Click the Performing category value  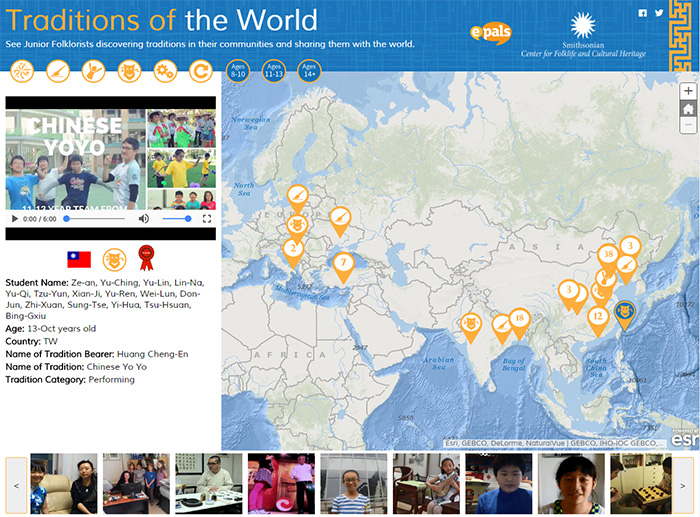[112, 380]
